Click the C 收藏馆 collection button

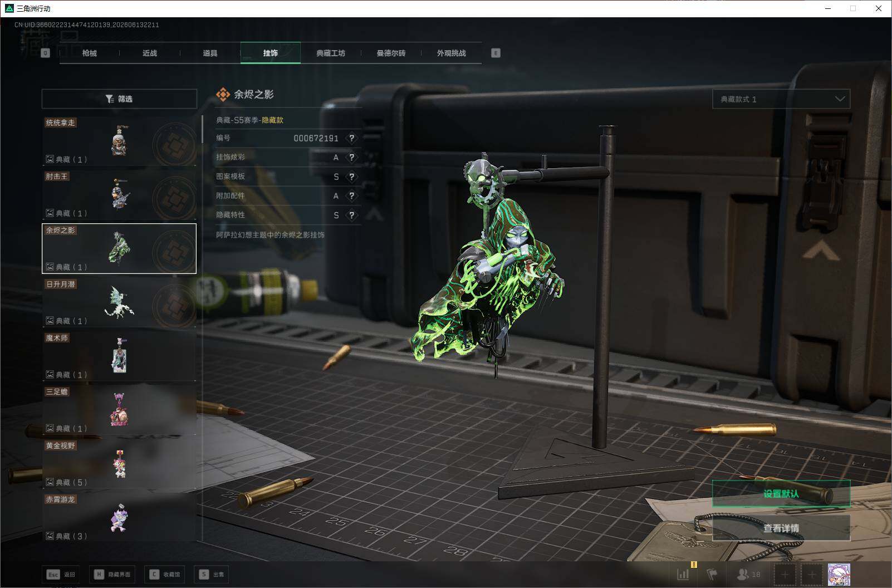164,574
